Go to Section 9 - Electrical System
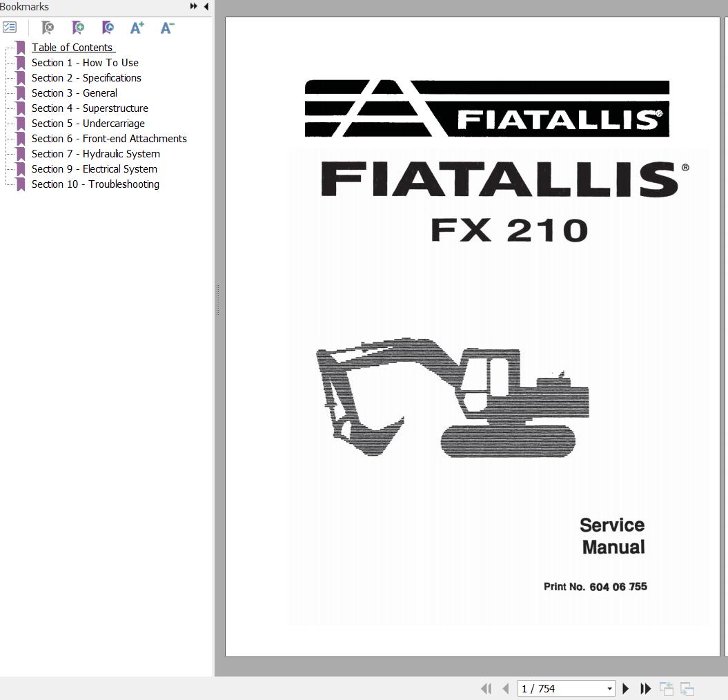Screen dimensions: 728x700 tap(94, 169)
